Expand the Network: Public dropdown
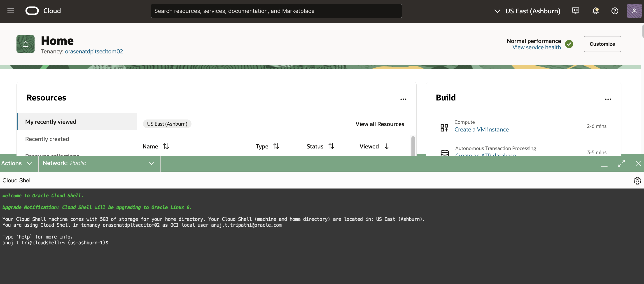Image resolution: width=644 pixels, height=284 pixels. pyautogui.click(x=99, y=163)
